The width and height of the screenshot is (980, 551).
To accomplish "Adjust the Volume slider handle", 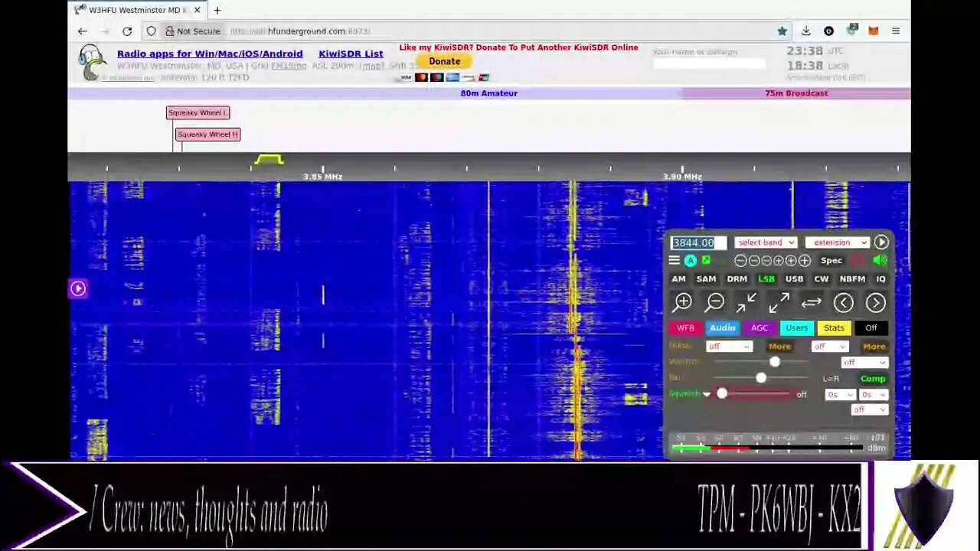I will point(775,362).
